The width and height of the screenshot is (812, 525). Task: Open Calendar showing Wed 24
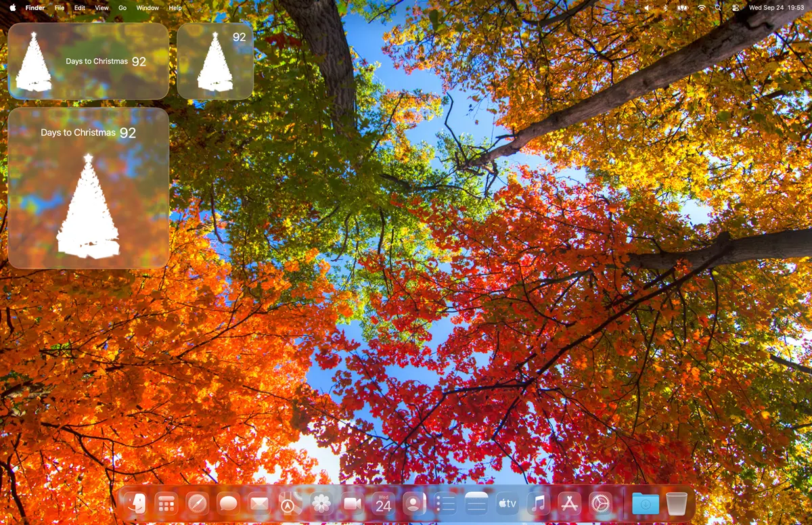(x=384, y=503)
